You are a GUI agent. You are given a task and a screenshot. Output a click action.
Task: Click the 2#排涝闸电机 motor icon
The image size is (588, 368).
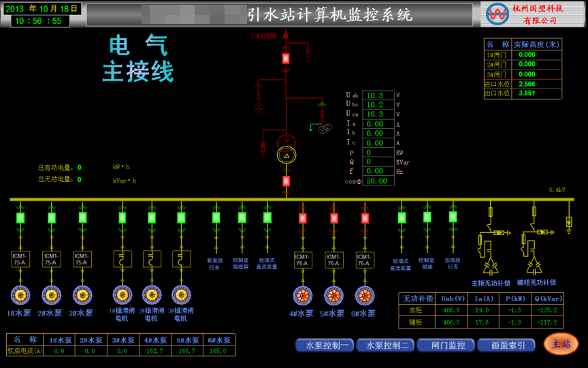[152, 295]
